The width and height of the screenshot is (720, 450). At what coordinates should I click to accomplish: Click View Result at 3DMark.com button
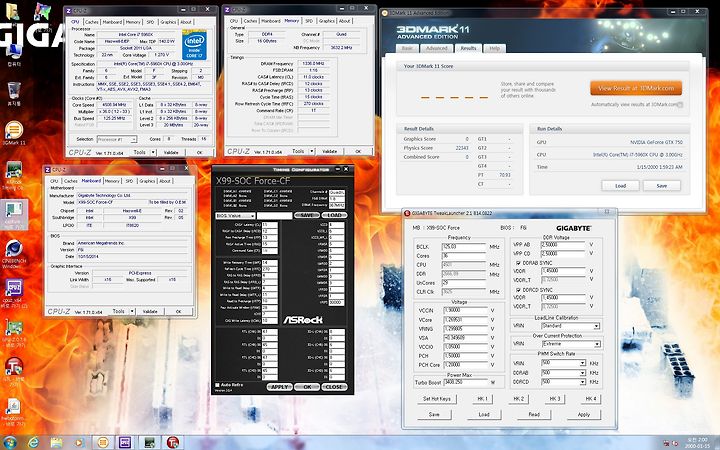click(636, 88)
